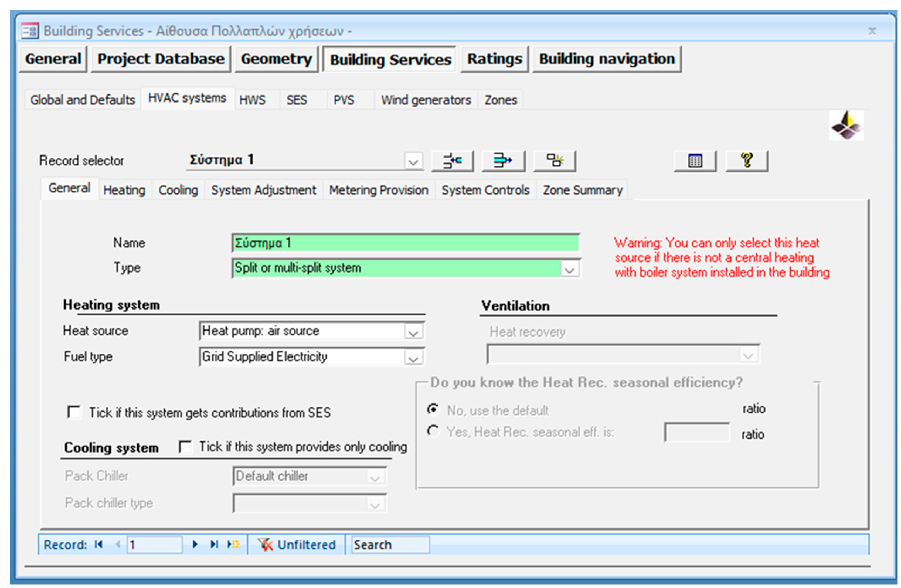Viewport: 901px width, 588px height.
Task: Jump to first record in navigator
Action: coord(99,545)
